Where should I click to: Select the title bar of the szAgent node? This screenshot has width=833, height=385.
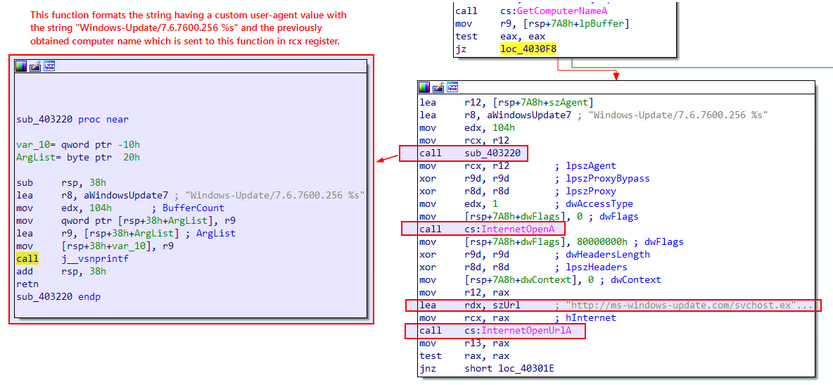[616, 87]
